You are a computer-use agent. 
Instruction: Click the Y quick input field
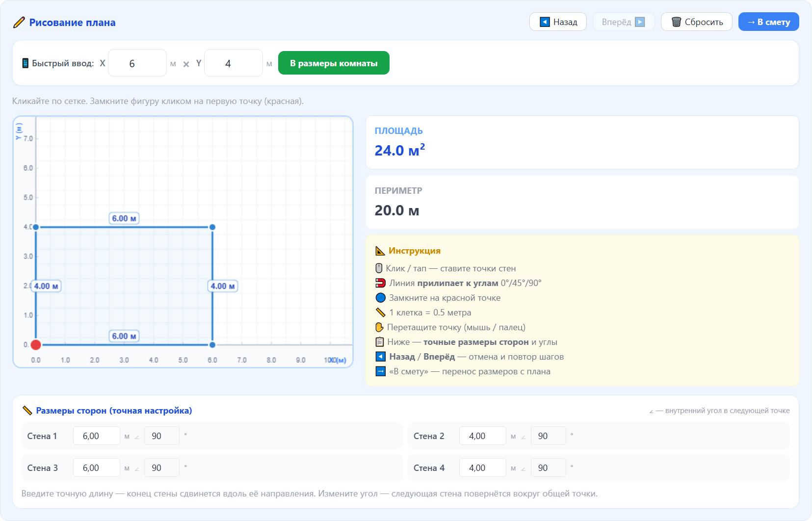[233, 63]
